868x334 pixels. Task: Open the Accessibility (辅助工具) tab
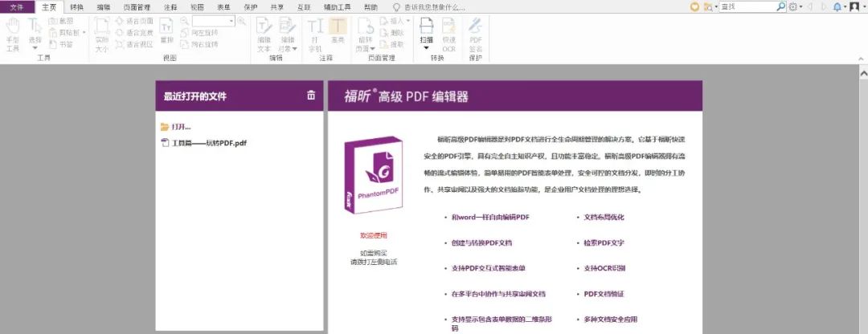pyautogui.click(x=337, y=7)
